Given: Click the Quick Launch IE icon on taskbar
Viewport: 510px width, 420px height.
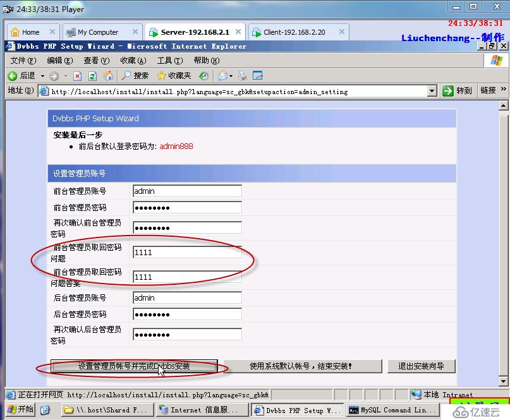Looking at the screenshot, I should click(45, 411).
